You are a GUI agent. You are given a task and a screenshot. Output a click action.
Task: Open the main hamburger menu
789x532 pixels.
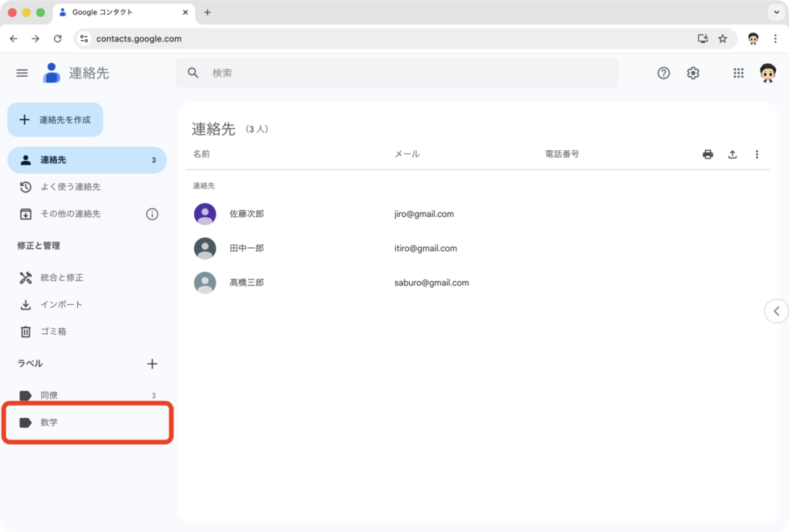[22, 73]
